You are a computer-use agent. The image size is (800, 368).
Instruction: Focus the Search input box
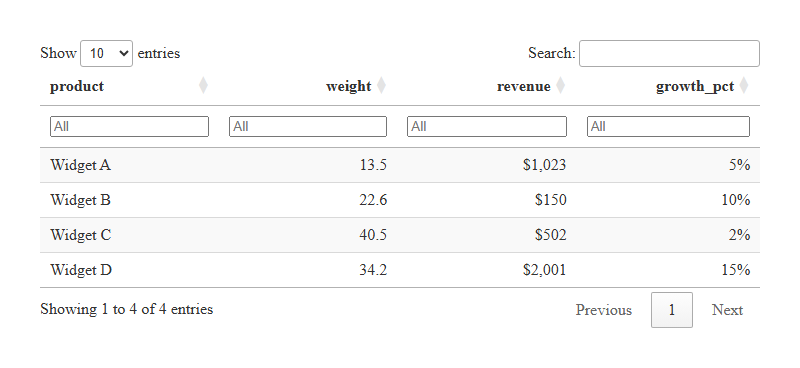(x=669, y=53)
